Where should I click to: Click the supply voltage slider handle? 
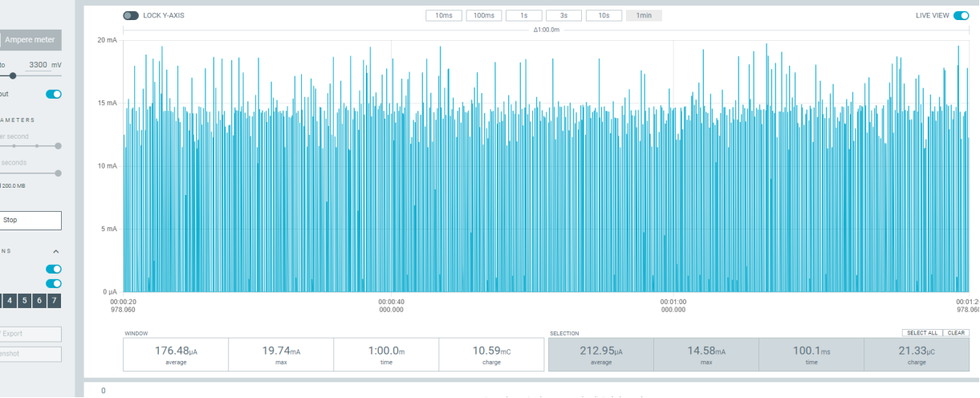[x=13, y=75]
